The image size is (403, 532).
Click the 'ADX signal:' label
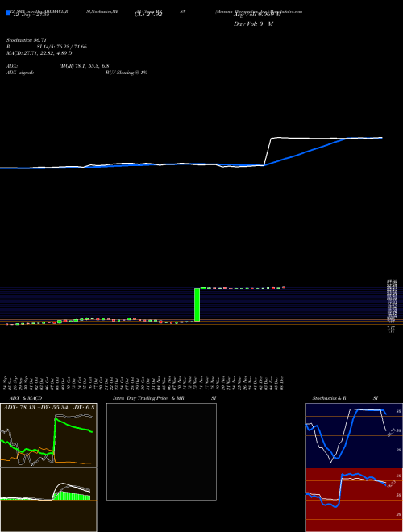click(20, 73)
